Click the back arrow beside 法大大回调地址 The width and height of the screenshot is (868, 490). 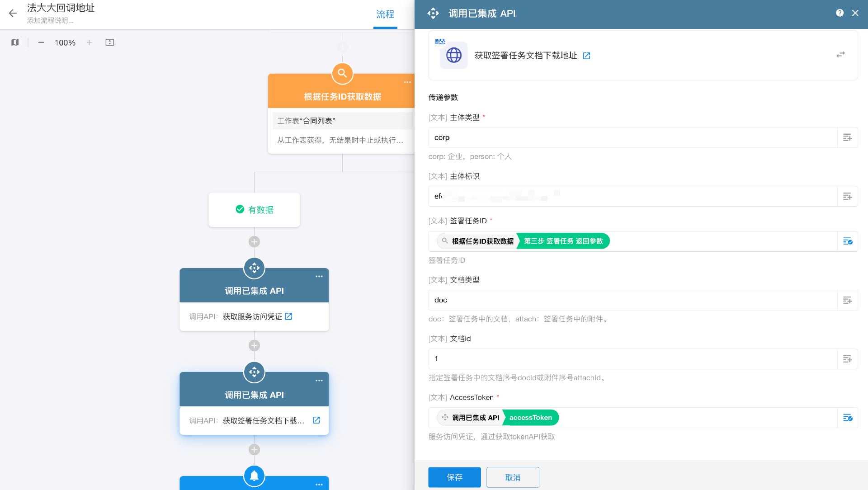[x=13, y=14]
